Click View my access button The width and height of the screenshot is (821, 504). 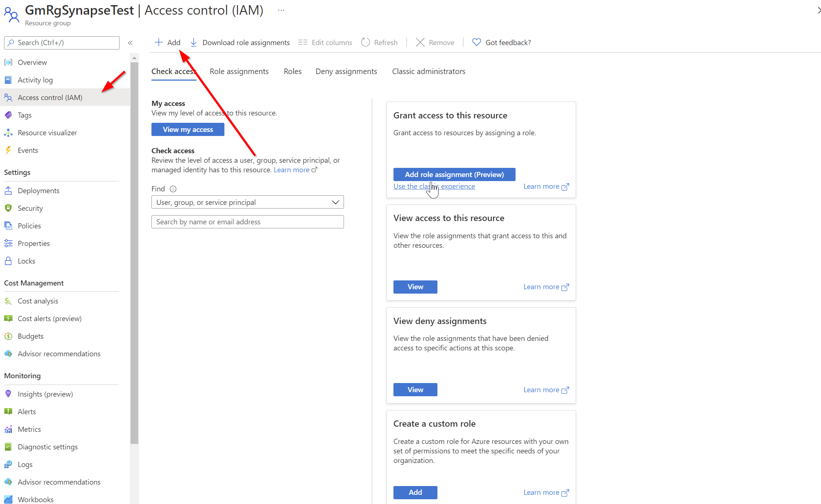coord(188,129)
